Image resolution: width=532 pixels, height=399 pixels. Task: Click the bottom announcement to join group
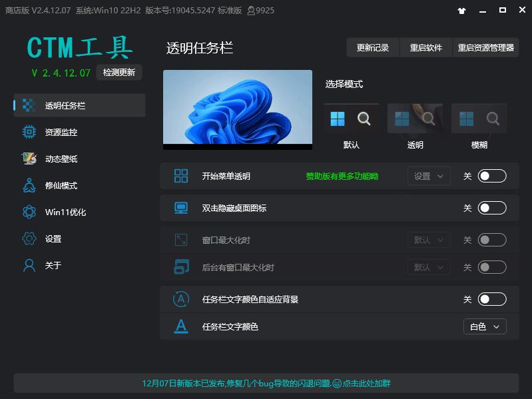pyautogui.click(x=266, y=383)
